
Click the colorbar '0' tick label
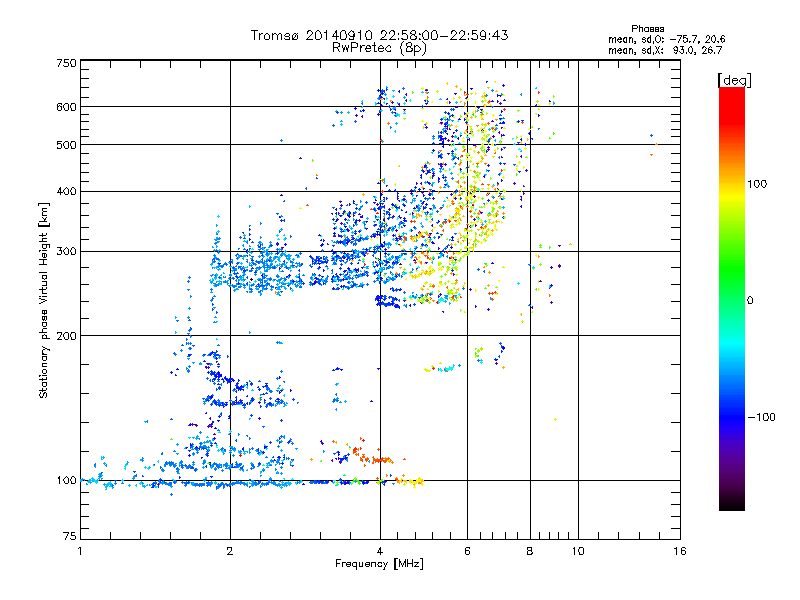coord(750,301)
